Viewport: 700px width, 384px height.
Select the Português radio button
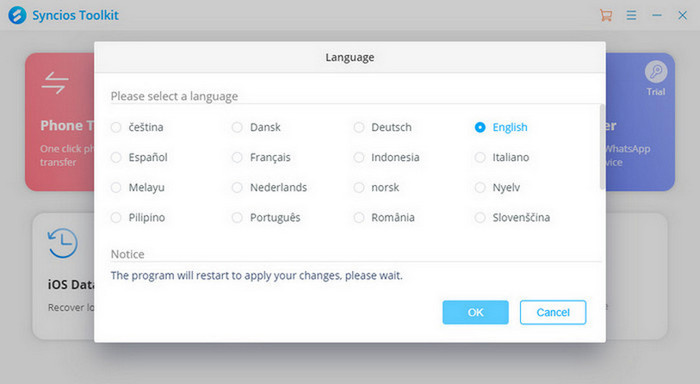(237, 217)
